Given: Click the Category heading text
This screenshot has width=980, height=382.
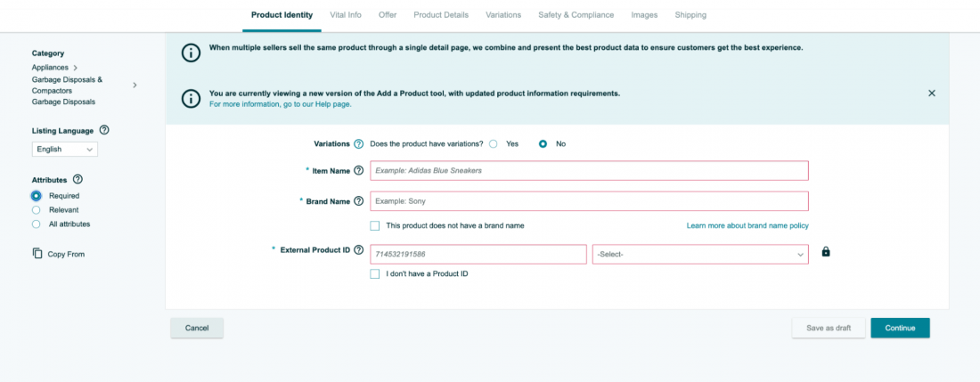Looking at the screenshot, I should pos(48,53).
